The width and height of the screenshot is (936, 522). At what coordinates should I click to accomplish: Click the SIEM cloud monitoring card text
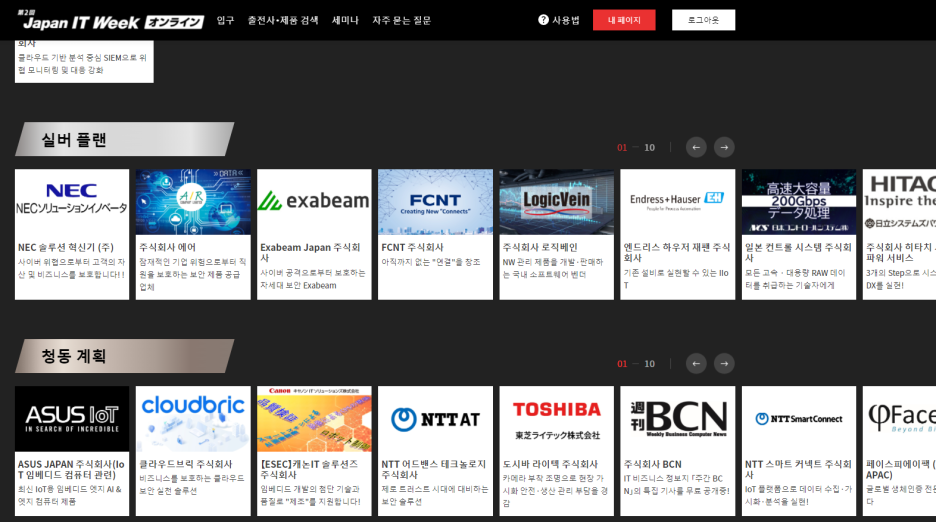[x=82, y=64]
